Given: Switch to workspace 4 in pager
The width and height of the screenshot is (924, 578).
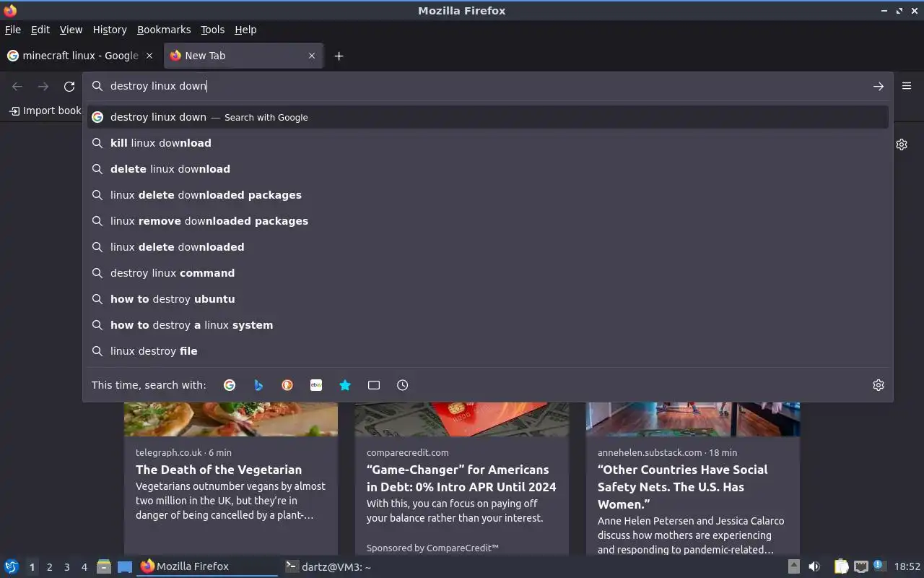Looking at the screenshot, I should (84, 567).
